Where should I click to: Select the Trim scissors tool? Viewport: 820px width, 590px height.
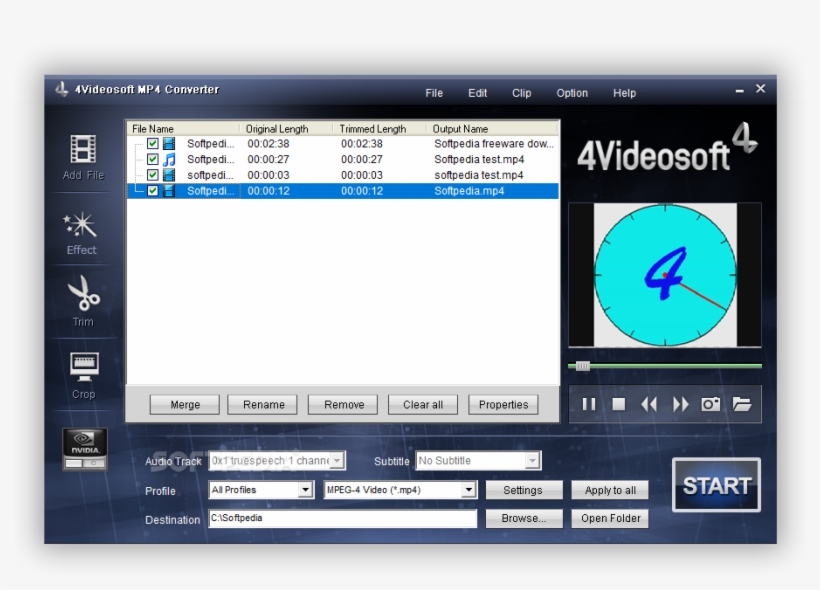point(84,301)
